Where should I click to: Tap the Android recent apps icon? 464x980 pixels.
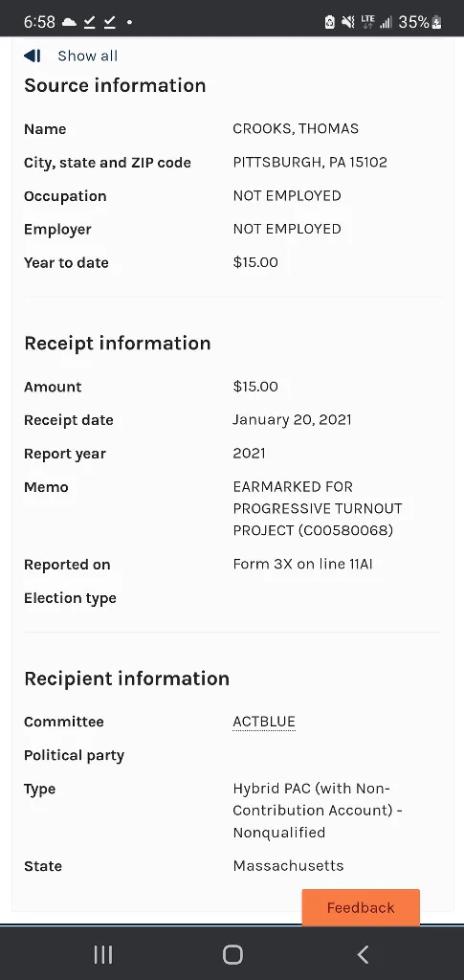coord(103,954)
